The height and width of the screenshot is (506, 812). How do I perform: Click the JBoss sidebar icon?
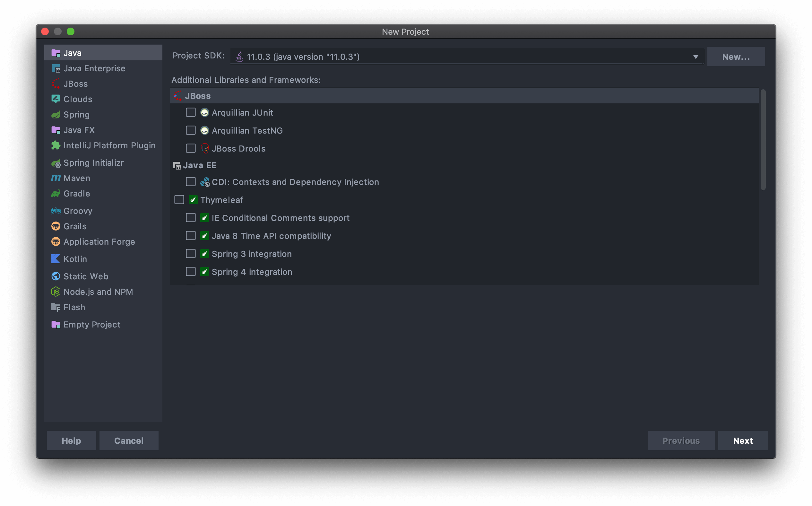tap(56, 84)
